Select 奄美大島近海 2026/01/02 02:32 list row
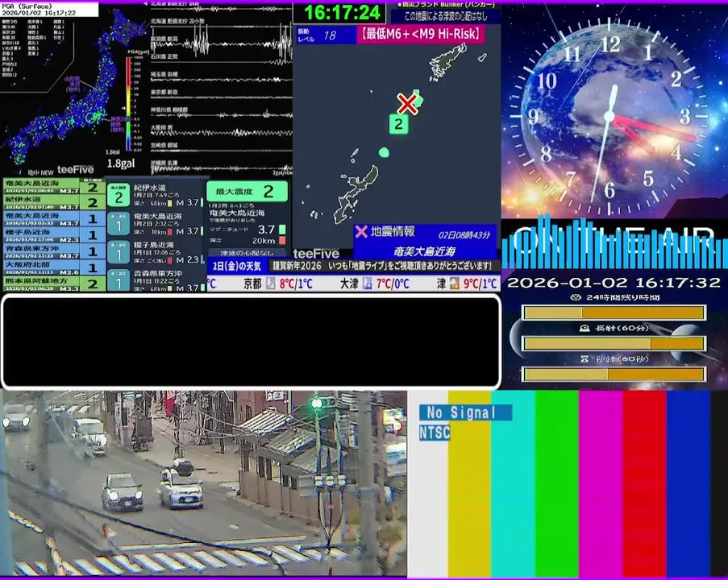728x580 pixels. [53, 218]
